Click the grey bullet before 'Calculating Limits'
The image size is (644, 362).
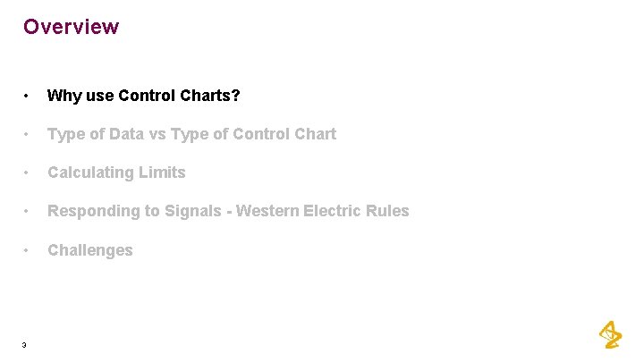coord(26,173)
